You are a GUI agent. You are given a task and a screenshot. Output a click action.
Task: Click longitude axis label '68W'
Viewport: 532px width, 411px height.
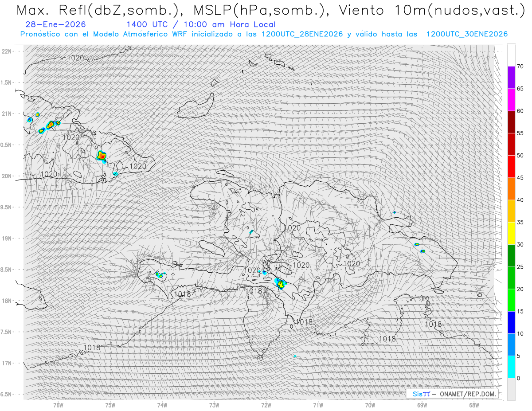(x=474, y=405)
